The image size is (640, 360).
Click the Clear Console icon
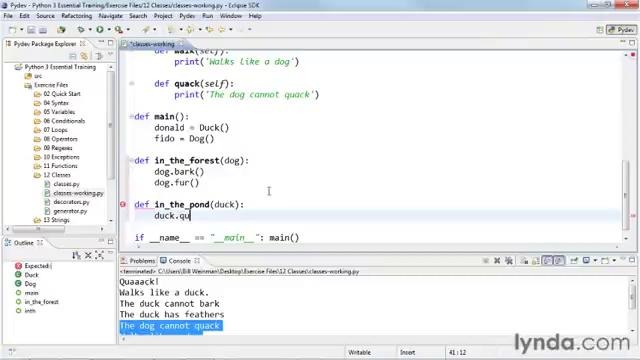524,260
